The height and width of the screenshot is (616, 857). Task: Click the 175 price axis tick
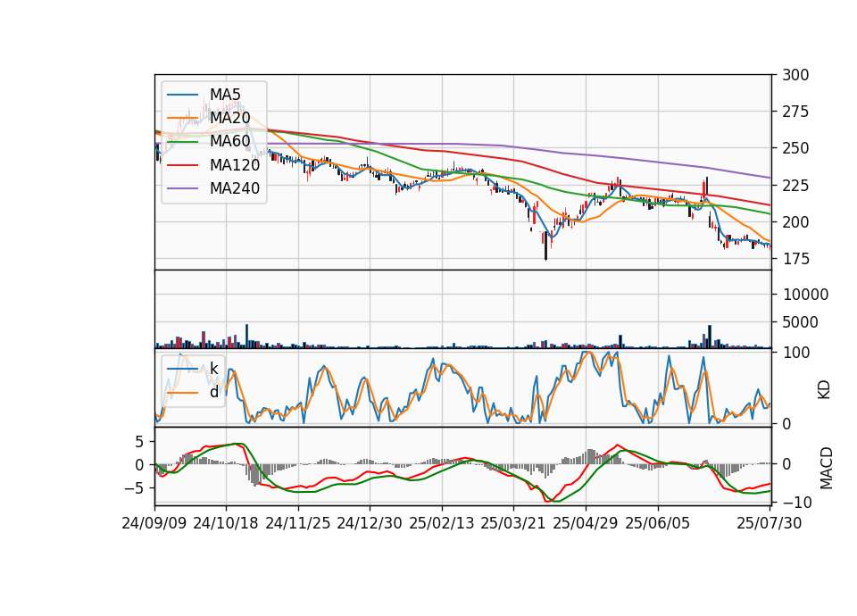(795, 259)
